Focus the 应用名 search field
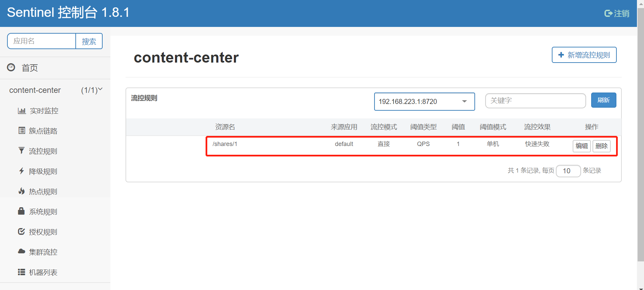The width and height of the screenshot is (644, 290). 41,41
